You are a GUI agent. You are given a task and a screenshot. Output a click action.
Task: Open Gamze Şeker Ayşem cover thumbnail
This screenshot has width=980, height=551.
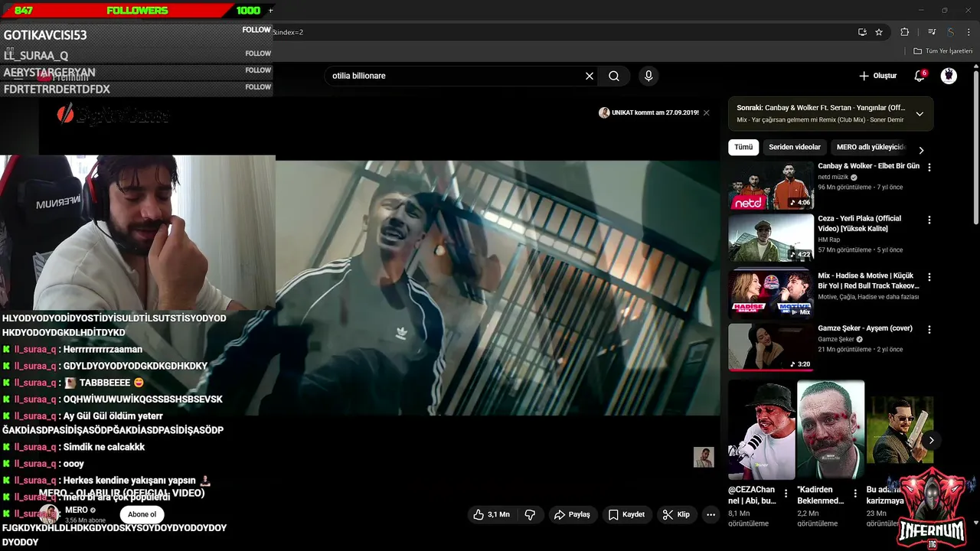(x=771, y=347)
